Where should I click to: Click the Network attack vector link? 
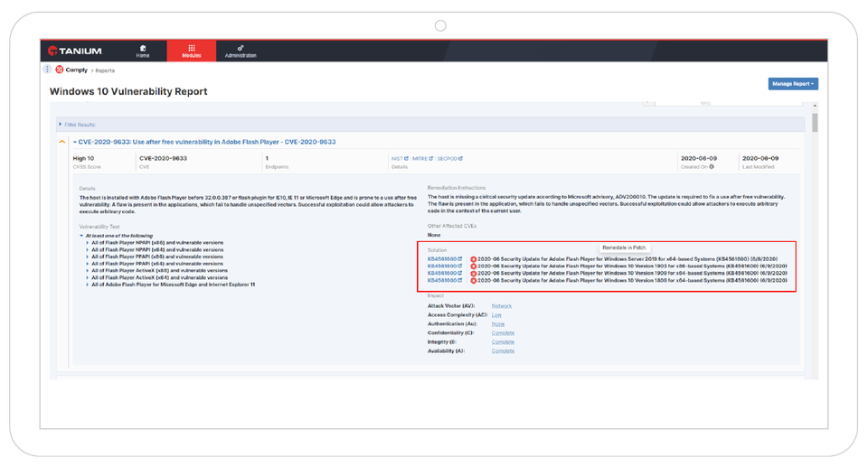(x=501, y=305)
